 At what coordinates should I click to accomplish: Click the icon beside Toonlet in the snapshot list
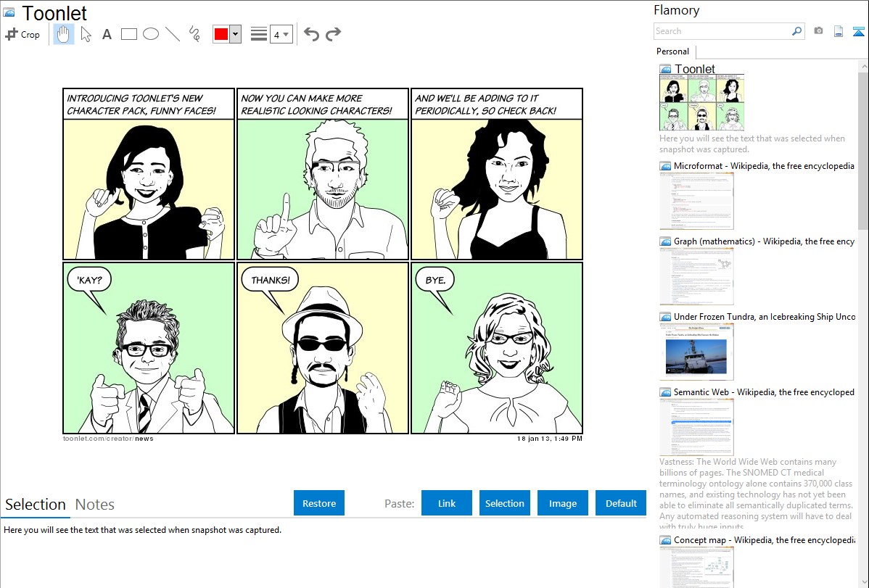tap(665, 70)
